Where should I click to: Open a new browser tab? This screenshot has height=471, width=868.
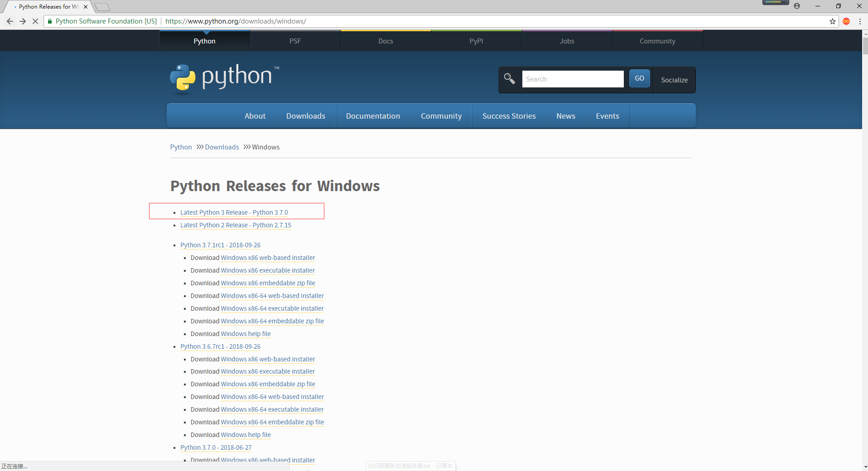tap(102, 7)
